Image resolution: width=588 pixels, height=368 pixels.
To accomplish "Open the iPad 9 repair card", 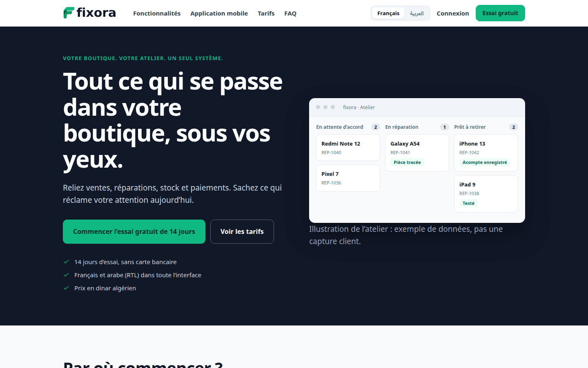I will [x=486, y=194].
